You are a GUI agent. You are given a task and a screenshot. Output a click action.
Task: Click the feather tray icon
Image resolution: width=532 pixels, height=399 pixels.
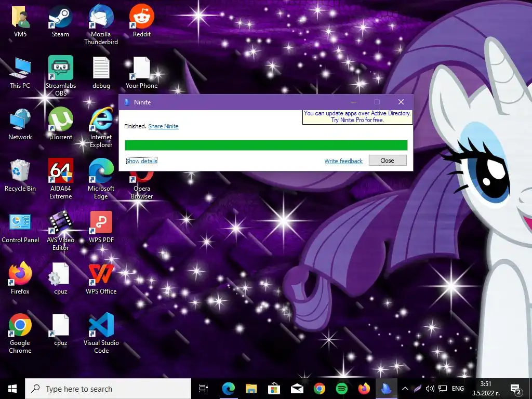click(x=418, y=389)
